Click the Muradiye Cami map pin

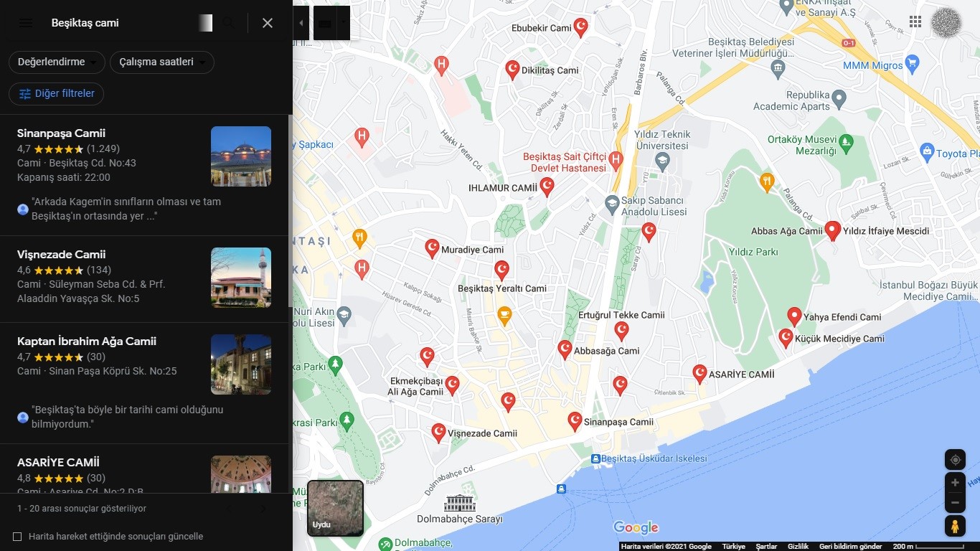pos(432,248)
